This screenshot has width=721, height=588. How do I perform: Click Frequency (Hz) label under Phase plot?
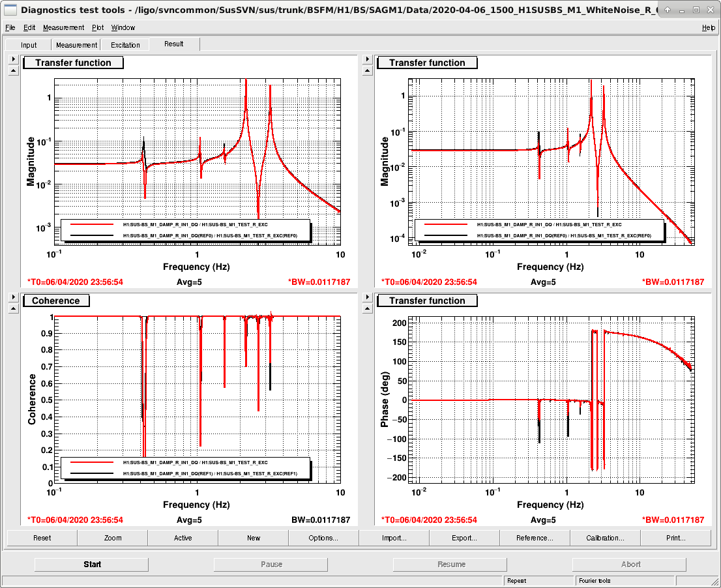(x=550, y=505)
